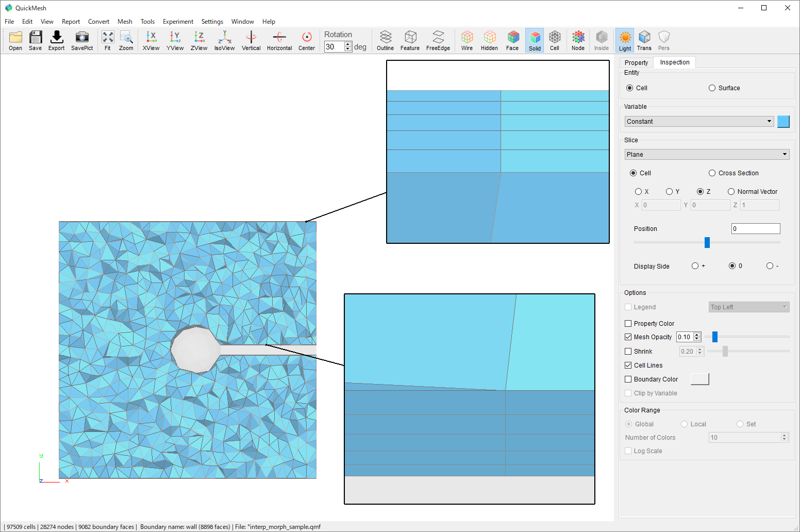Disable the Cell Lines checkbox
This screenshot has width=800, height=532.
(x=628, y=365)
